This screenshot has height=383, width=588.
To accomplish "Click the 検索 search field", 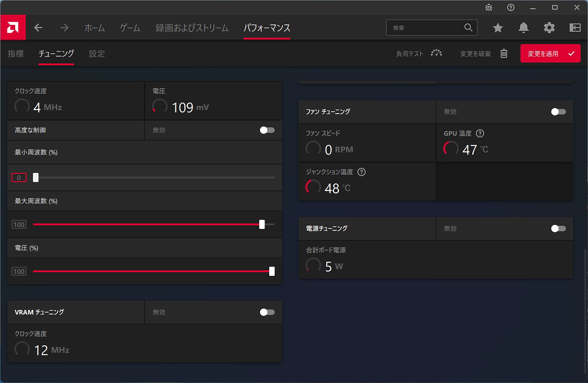I will [x=426, y=28].
